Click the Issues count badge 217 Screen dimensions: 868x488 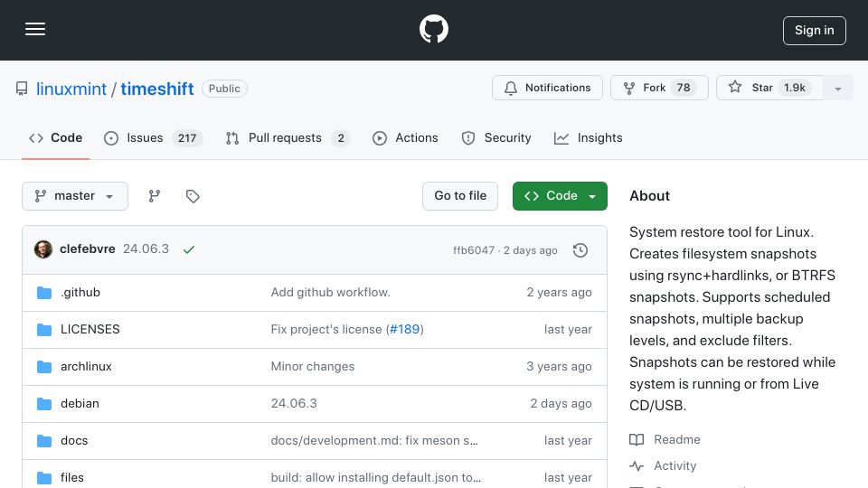click(187, 138)
